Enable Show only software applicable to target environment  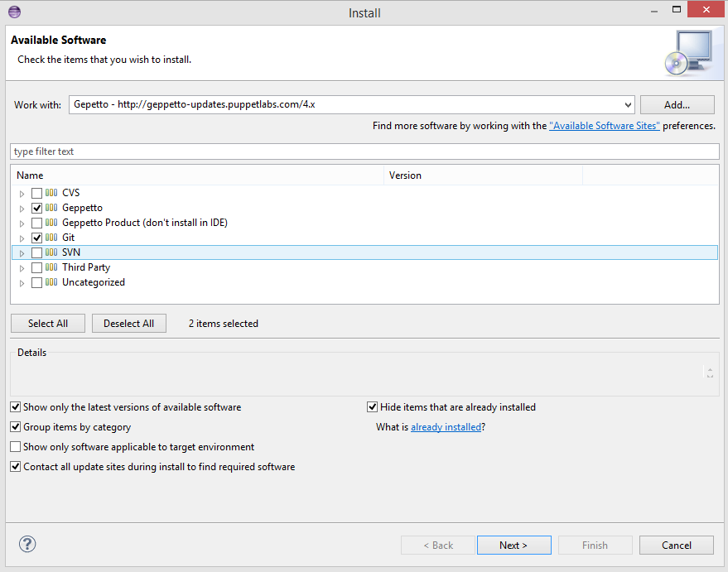[x=15, y=447]
